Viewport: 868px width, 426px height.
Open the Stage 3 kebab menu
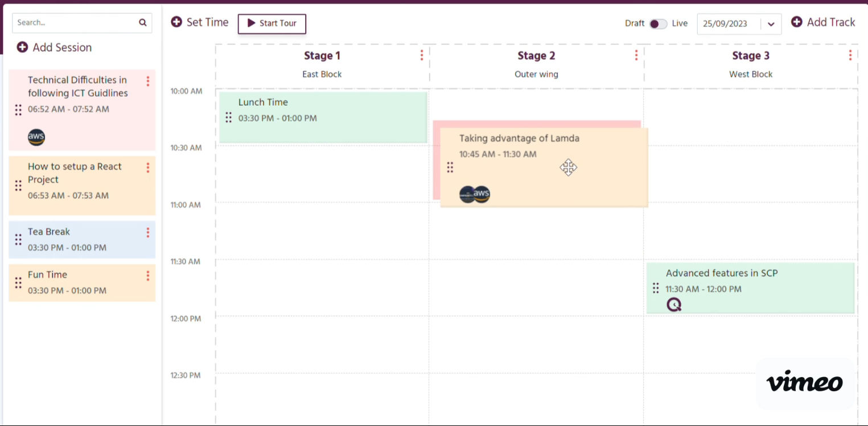click(850, 55)
